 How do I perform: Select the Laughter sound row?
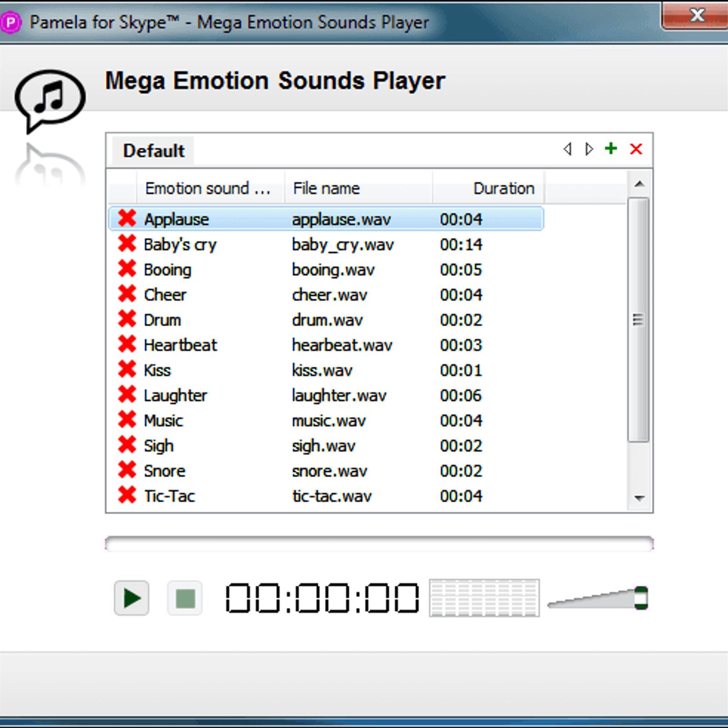pos(326,395)
